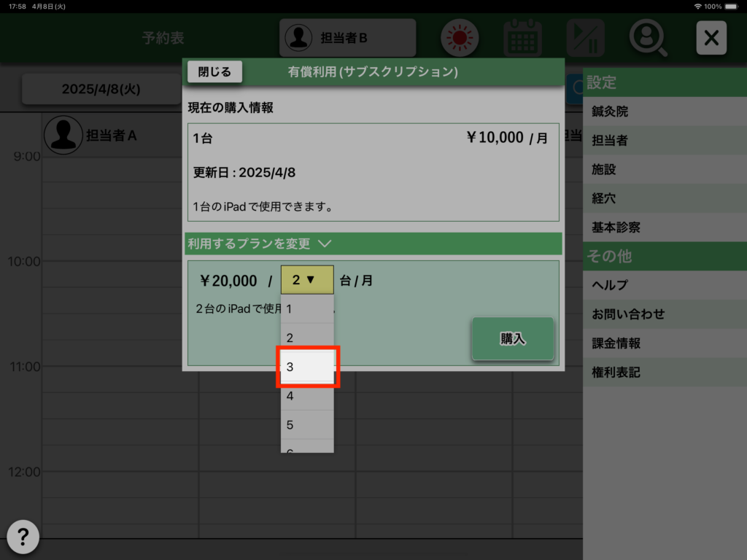Tap the question mark help icon
Viewport: 747px width, 560px height.
pos(23,537)
